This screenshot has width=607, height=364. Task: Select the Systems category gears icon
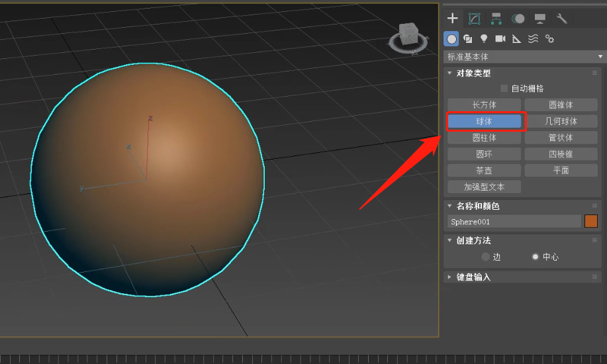pyautogui.click(x=549, y=39)
